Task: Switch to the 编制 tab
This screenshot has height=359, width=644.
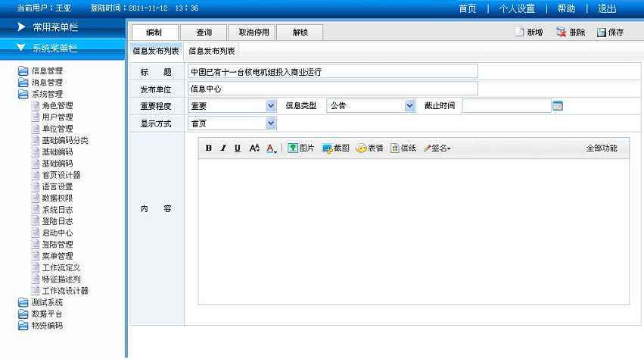Action: point(155,32)
